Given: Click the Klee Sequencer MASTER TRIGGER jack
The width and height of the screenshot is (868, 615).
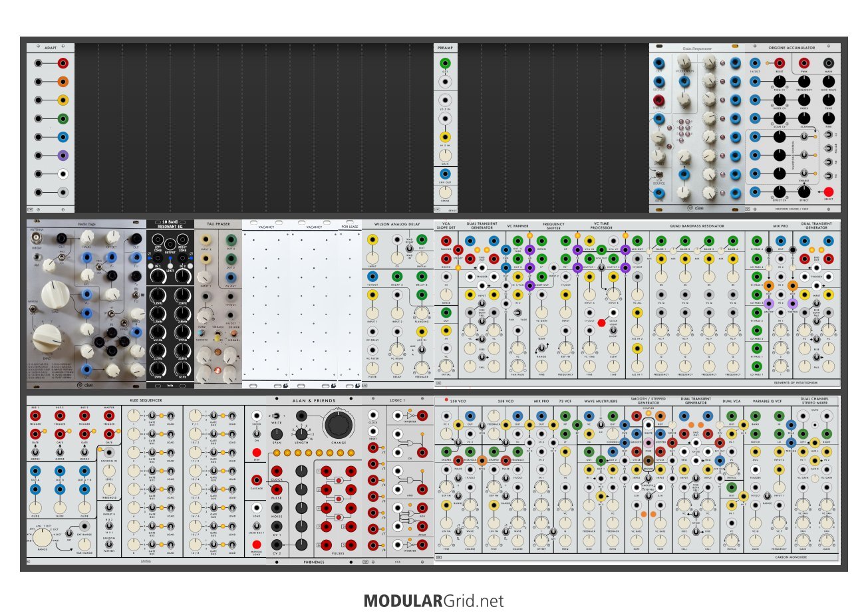Looking at the screenshot, I should point(109,416).
